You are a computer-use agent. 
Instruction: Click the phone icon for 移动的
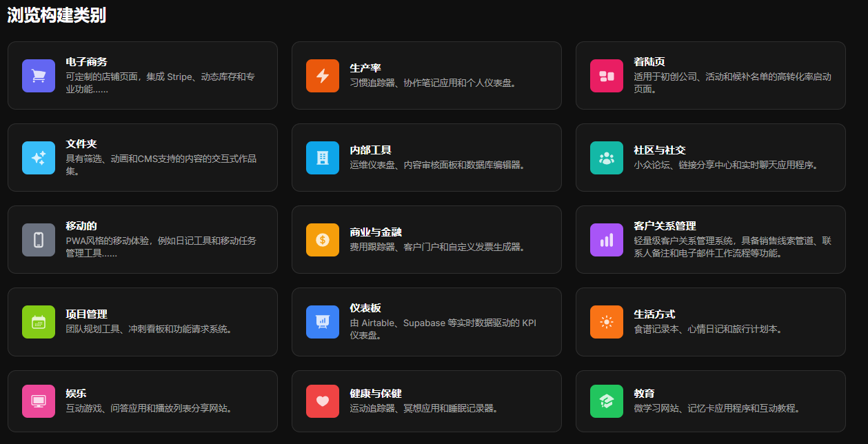[39, 240]
